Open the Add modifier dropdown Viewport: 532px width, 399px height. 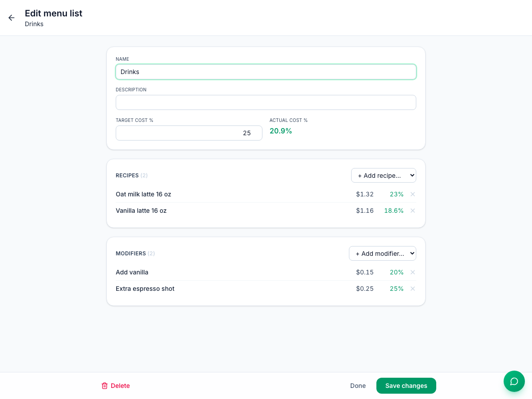(383, 254)
